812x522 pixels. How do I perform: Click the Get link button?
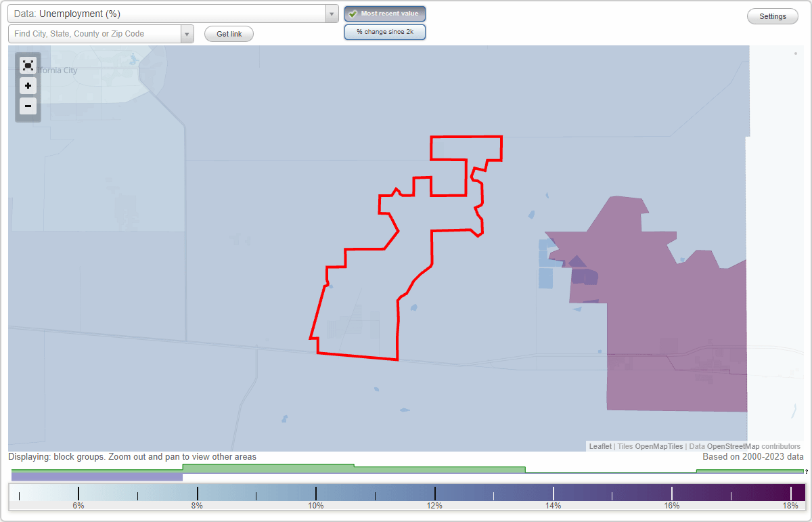(228, 33)
